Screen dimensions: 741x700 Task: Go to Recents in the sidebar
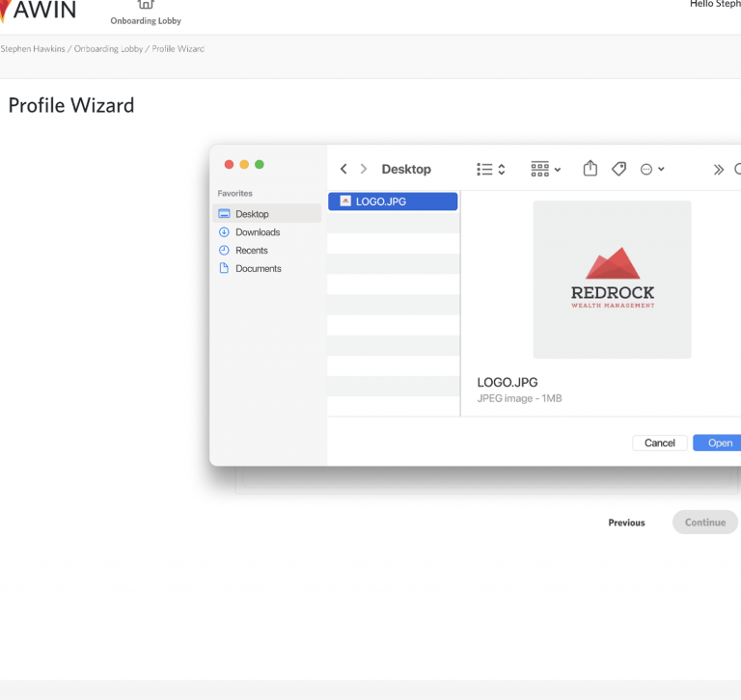[251, 251]
